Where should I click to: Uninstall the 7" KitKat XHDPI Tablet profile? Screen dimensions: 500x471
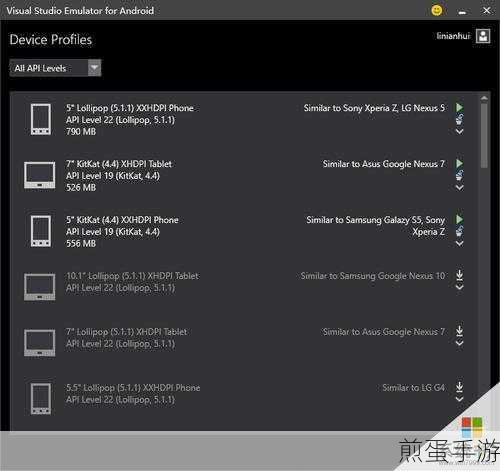[459, 175]
